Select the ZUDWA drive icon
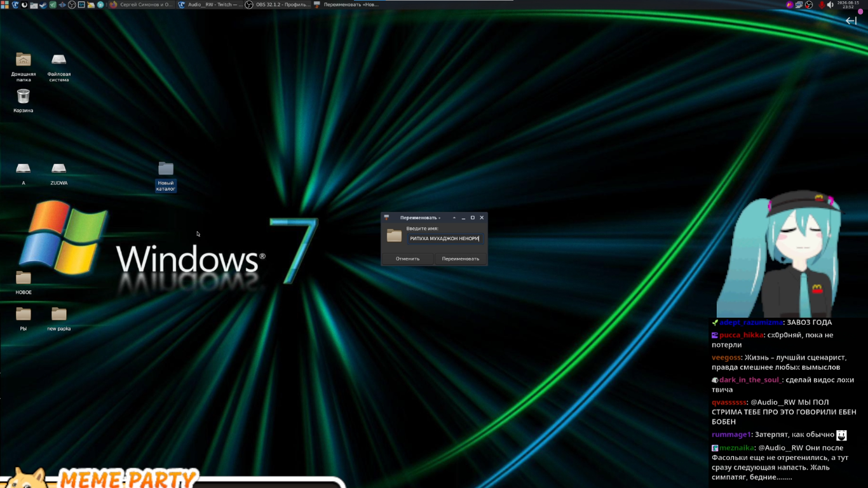The height and width of the screenshot is (488, 868). pyautogui.click(x=59, y=173)
